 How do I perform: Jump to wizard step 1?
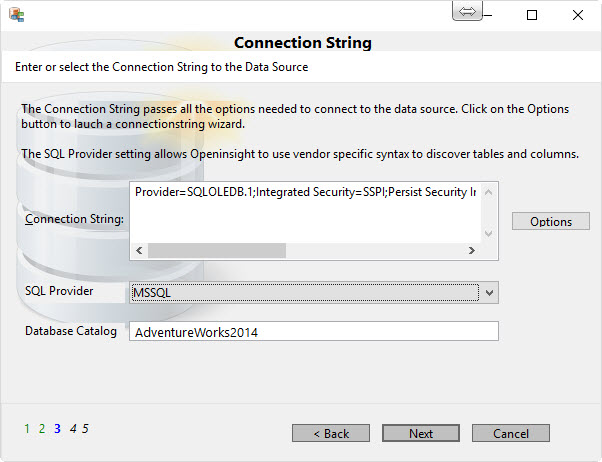27,429
